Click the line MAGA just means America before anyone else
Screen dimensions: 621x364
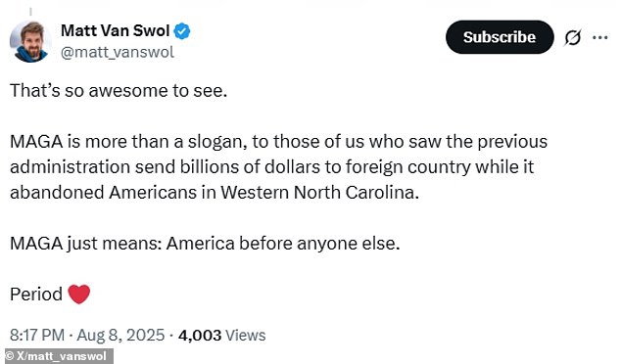(x=205, y=244)
